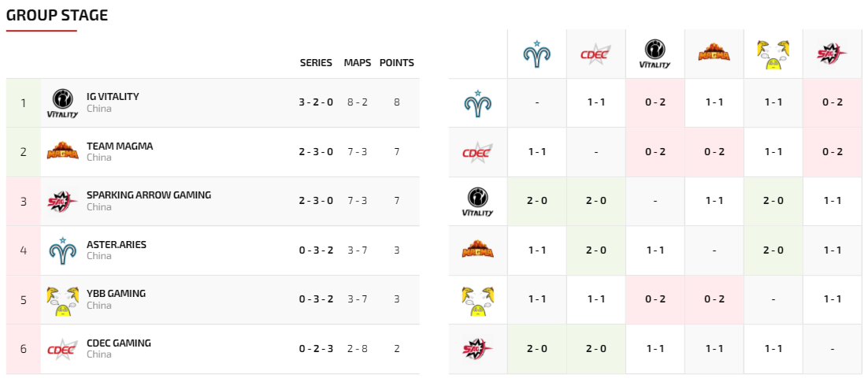
Task: Open the Aster.Aries logo in the standings table
Action: point(63,250)
